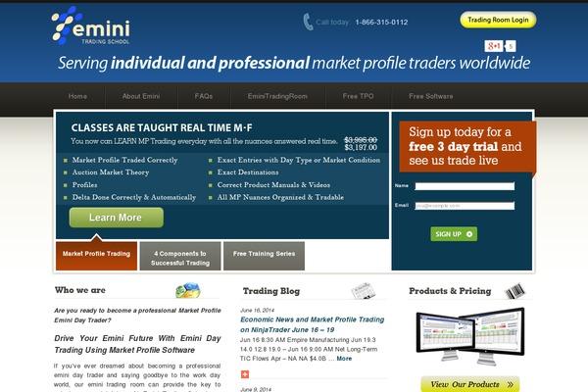Click Drive Your Emini Future heading text
588x392 pixels.
(137, 344)
